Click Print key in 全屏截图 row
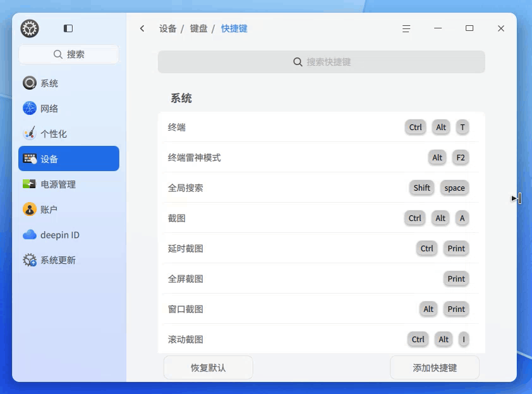The image size is (532, 394). [x=456, y=278]
